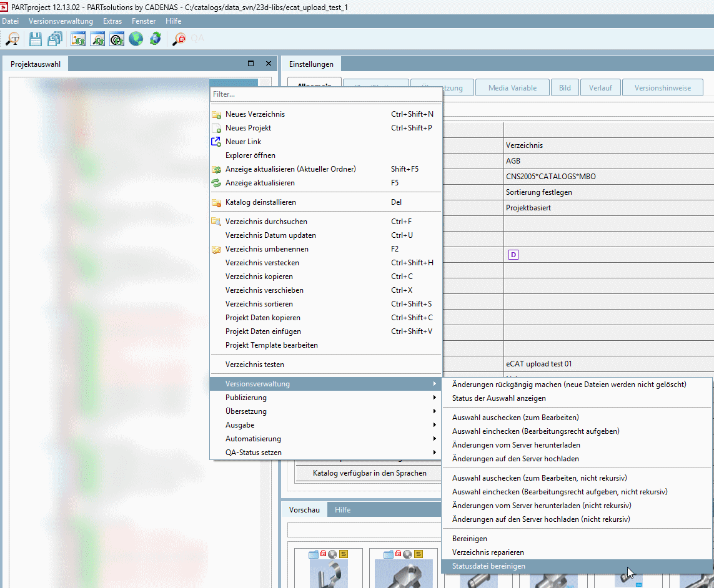Click the yellow S icon above the second preview thumbnail
714x588 pixels.
click(419, 554)
